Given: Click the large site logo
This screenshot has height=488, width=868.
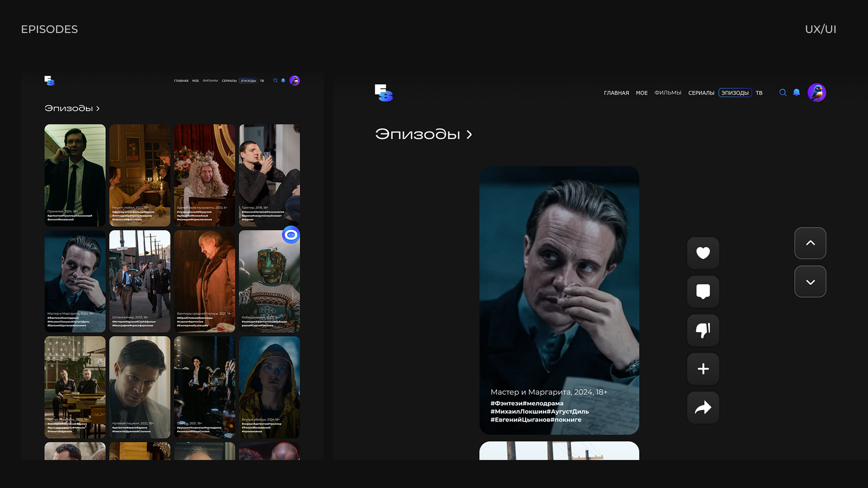Looking at the screenshot, I should click(383, 93).
